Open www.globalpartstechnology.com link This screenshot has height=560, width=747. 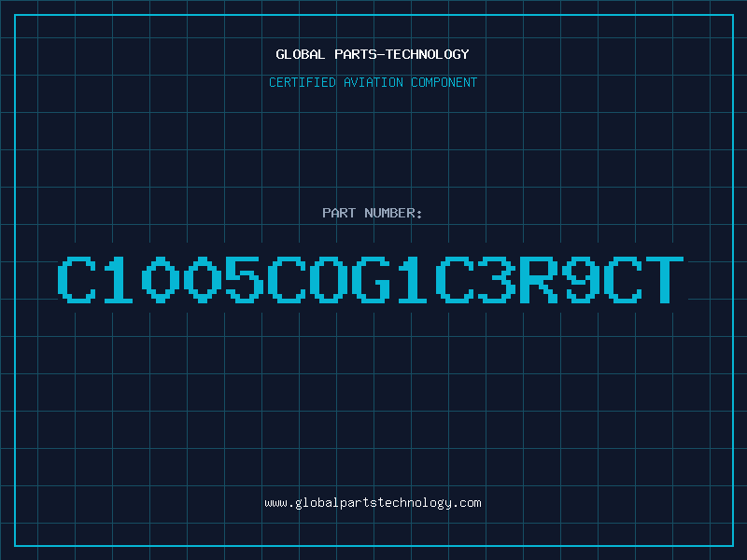tap(373, 503)
